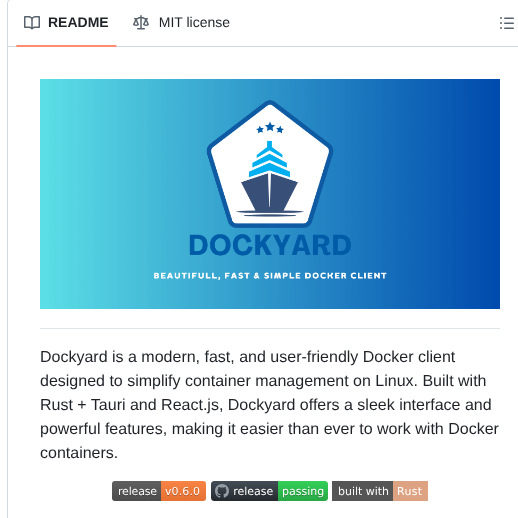Screen dimensions: 518x518
Task: Click the text "Dockyard is a modern, fast, and user-friendly"
Action: 199,357
